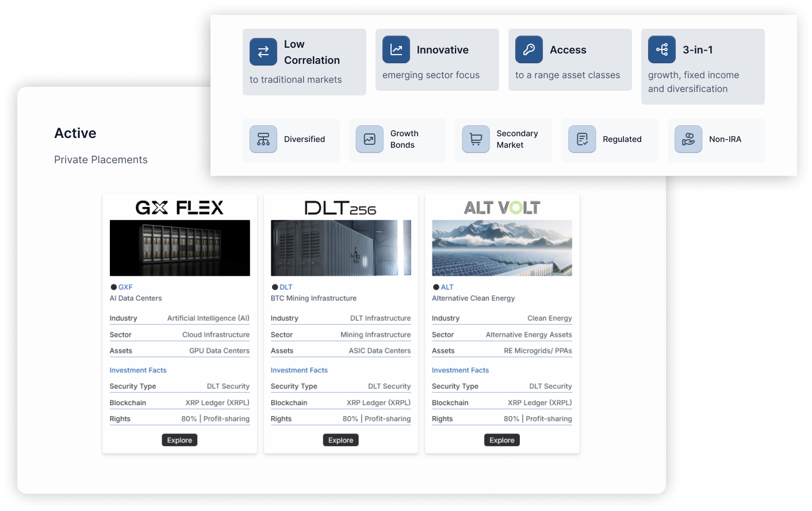Click 'Clean Energy' industry value
Viewport: 812px width, 511px height.
tap(550, 318)
